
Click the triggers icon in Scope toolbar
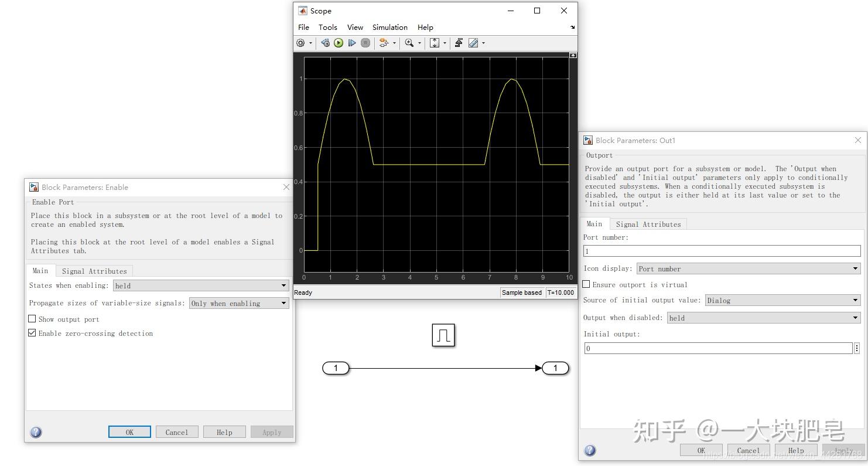coord(459,43)
